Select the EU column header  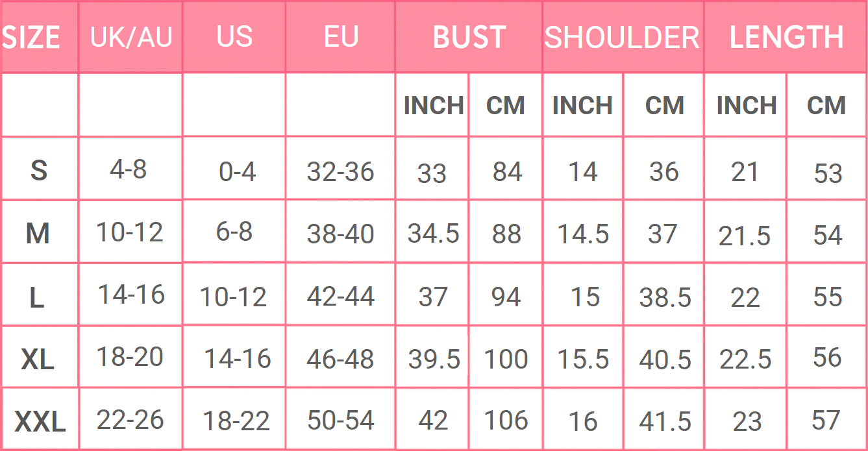341,38
